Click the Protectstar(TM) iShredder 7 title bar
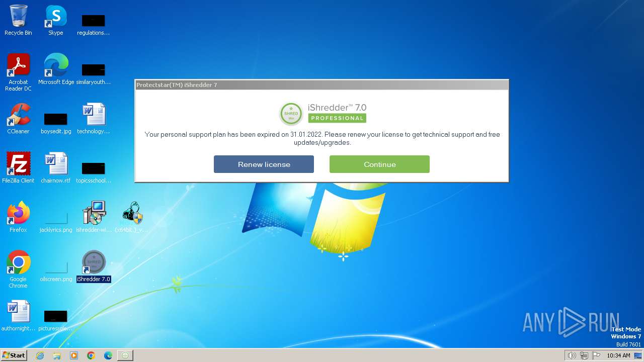644x362 pixels. (x=321, y=85)
